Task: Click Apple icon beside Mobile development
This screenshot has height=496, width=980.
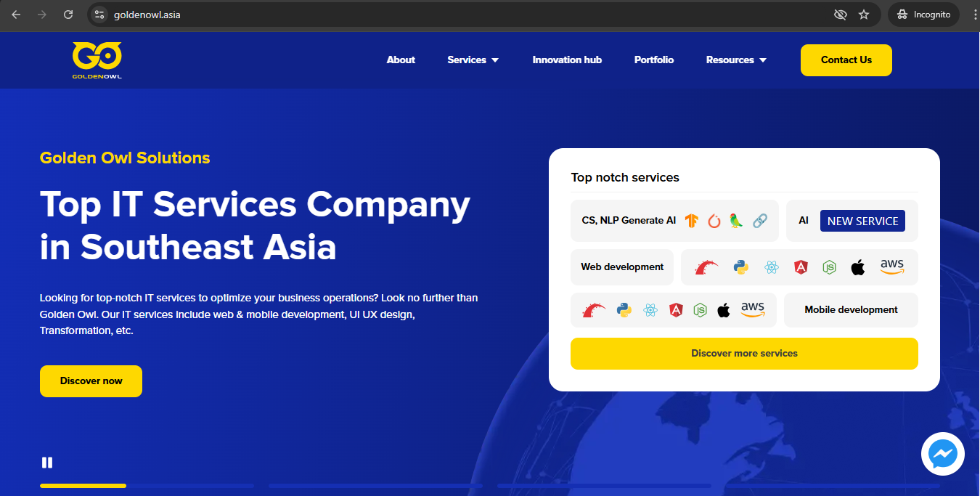Action: click(x=723, y=311)
